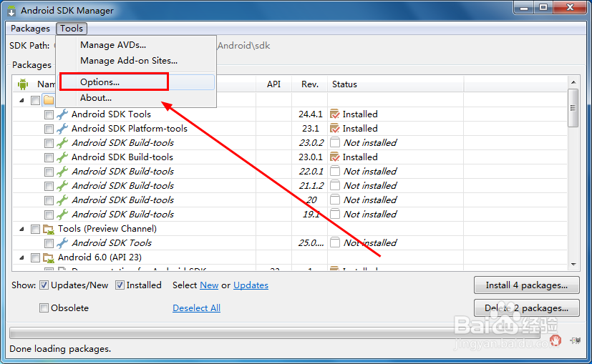Screen dimensions: 592x364
Task: Click the log icon in the bottom-right status area
Action: [576, 340]
